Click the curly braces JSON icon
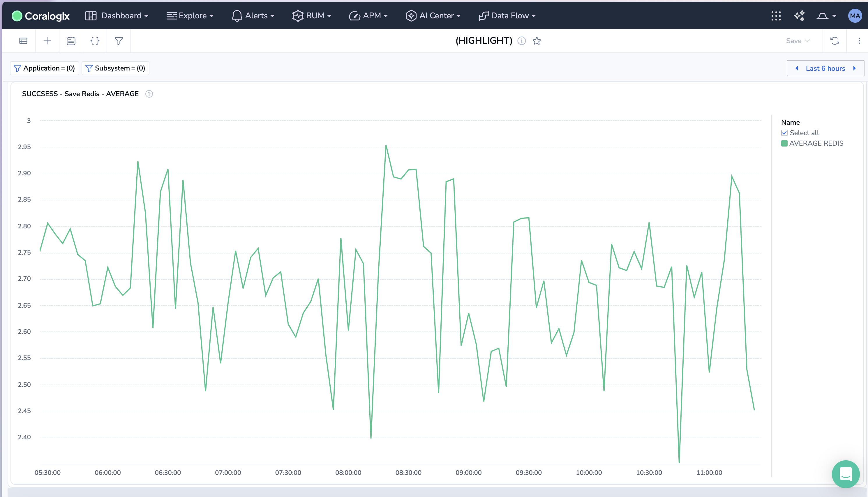 95,40
